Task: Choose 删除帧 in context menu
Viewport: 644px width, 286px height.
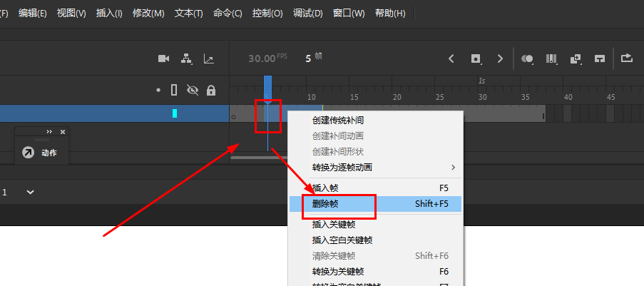Action: [376, 204]
